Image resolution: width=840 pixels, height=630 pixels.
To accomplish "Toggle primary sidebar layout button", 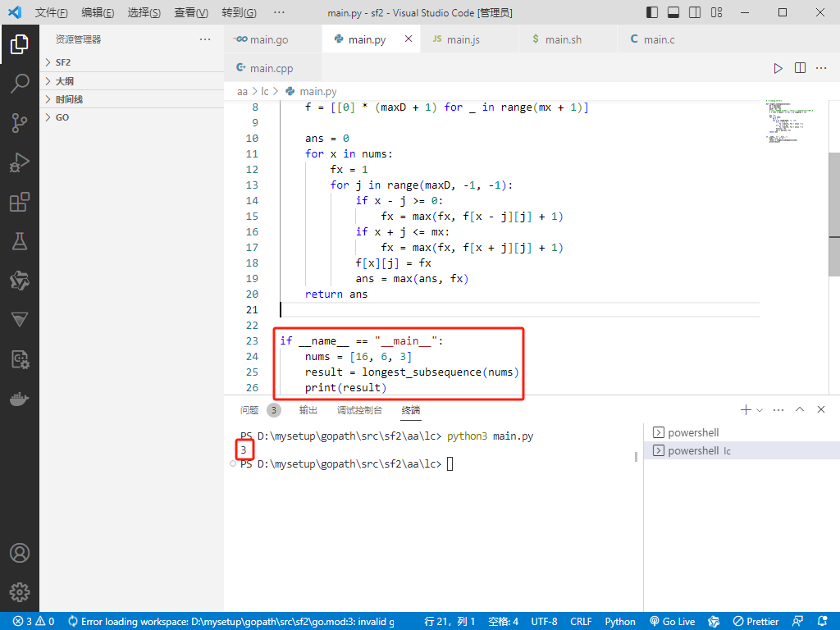I will 652,12.
